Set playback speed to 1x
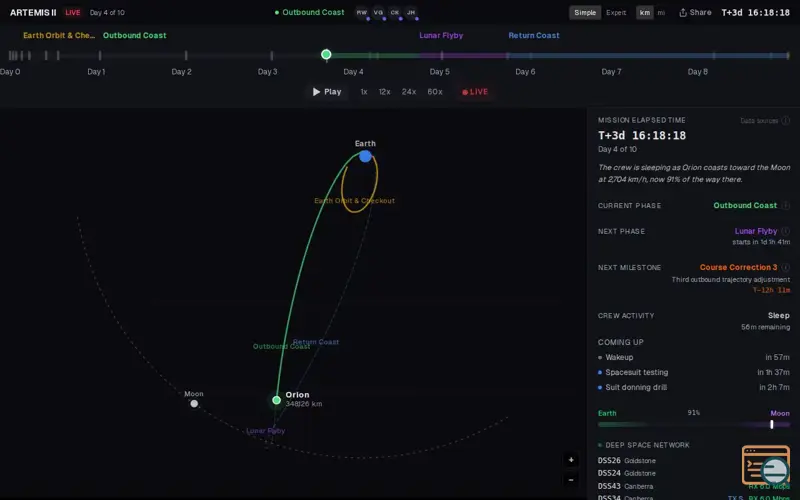Screen dimensions: 800x500 pyautogui.click(x=364, y=92)
